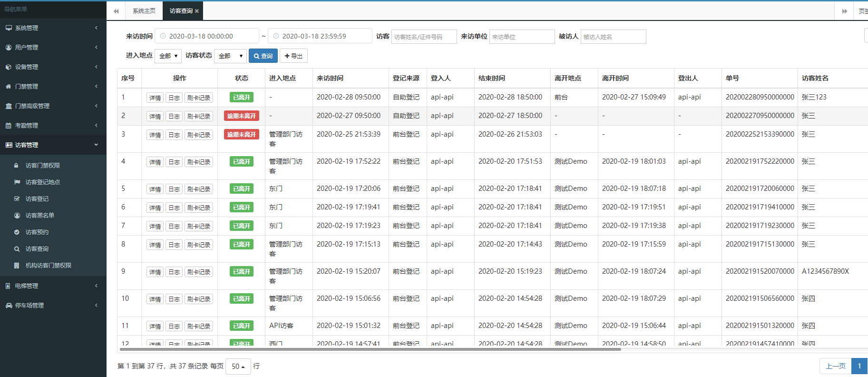Image resolution: width=868 pixels, height=377 pixels.
Task: Click the 来访单位 input field
Action: pos(522,37)
